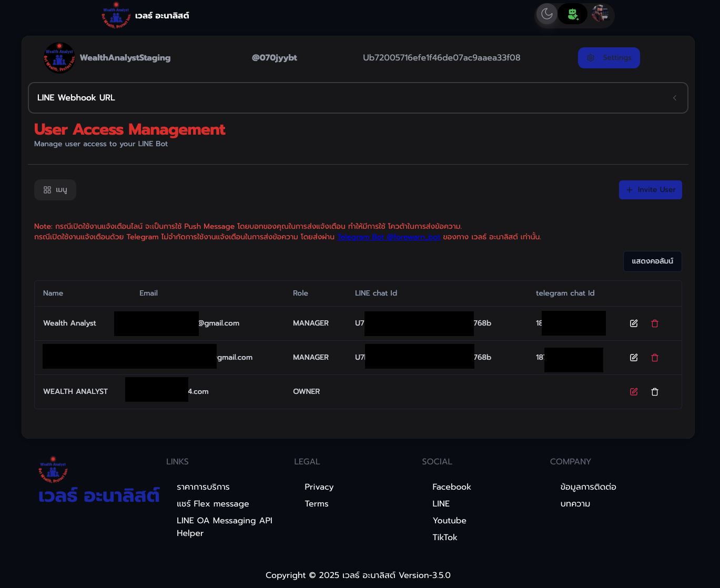Delete the second MANAGER row
This screenshot has width=720, height=588.
point(655,358)
